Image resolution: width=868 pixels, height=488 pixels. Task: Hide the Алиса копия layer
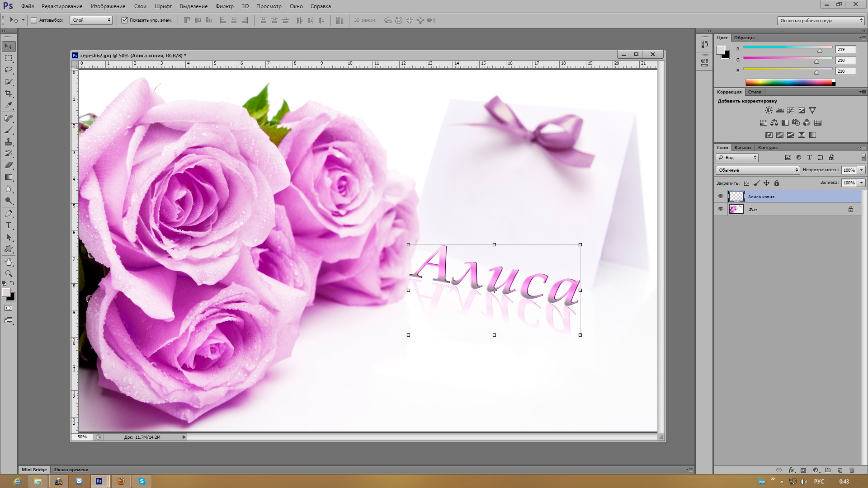point(721,196)
